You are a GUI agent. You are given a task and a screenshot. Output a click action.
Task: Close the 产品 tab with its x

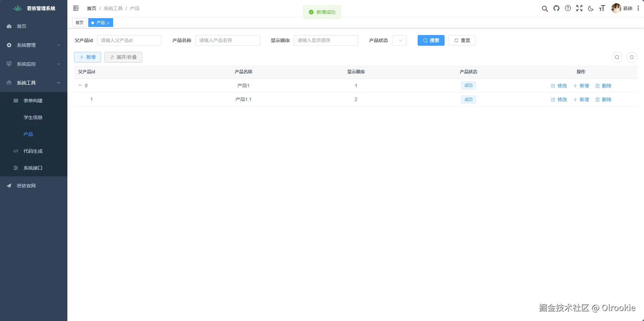pyautogui.click(x=108, y=23)
